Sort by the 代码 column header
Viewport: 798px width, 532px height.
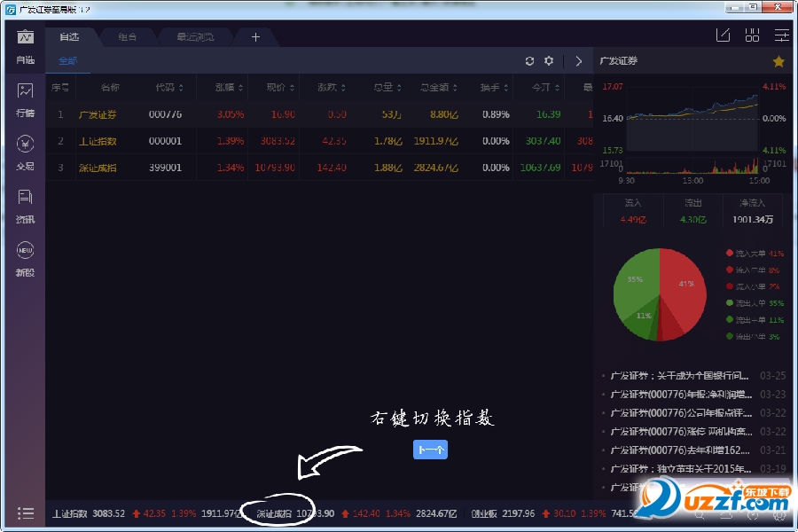click(x=169, y=88)
